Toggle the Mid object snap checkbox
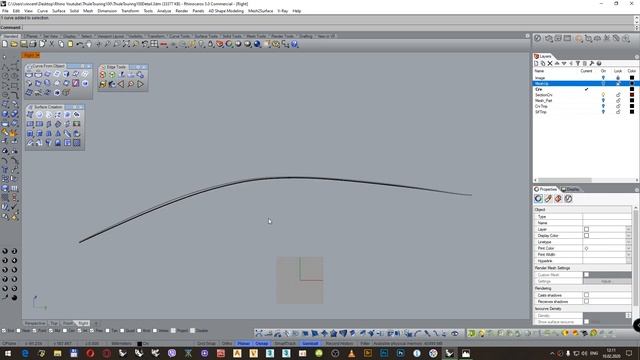 click(x=51, y=331)
